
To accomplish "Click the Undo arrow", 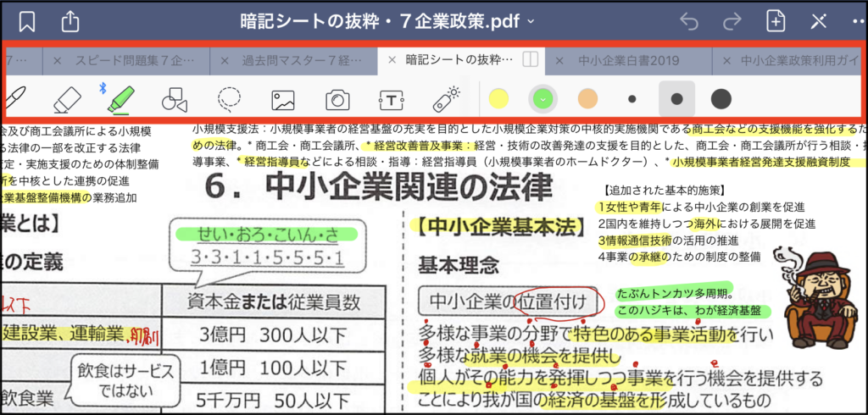I will [687, 21].
